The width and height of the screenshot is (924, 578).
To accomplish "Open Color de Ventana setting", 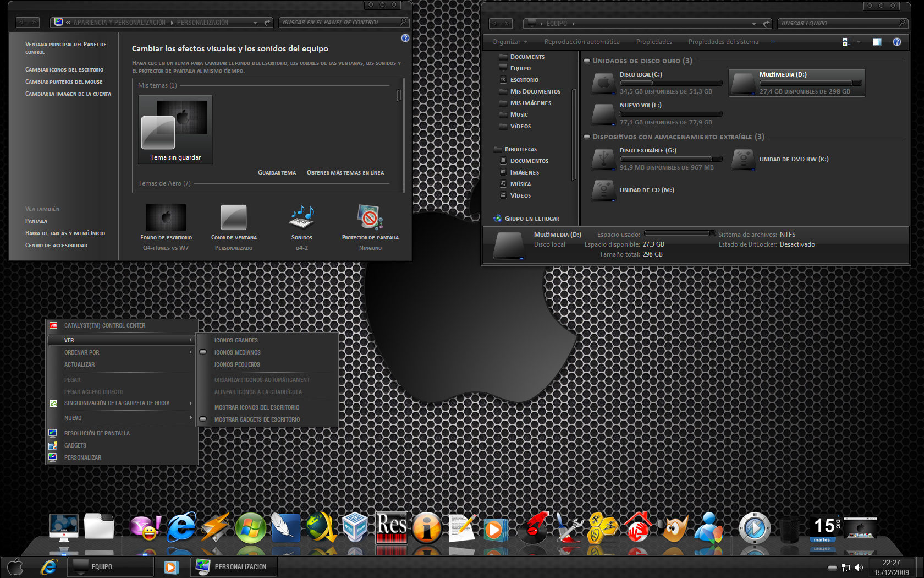I will [x=234, y=227].
